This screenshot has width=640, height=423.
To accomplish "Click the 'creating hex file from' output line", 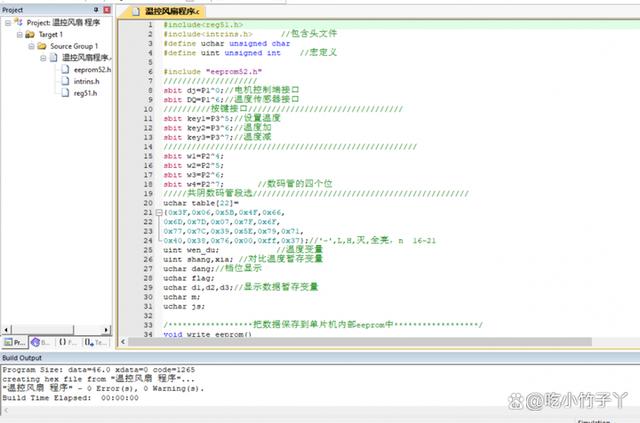I will 98,379.
